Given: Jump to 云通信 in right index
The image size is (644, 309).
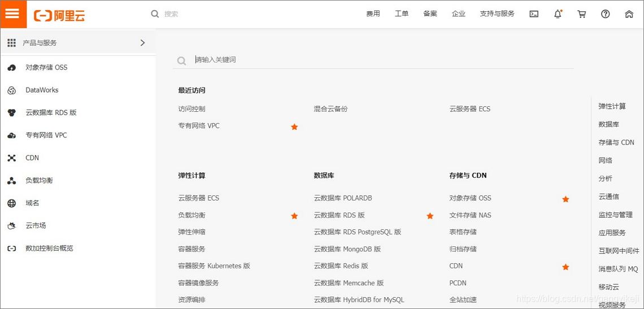Looking at the screenshot, I should (x=608, y=197).
